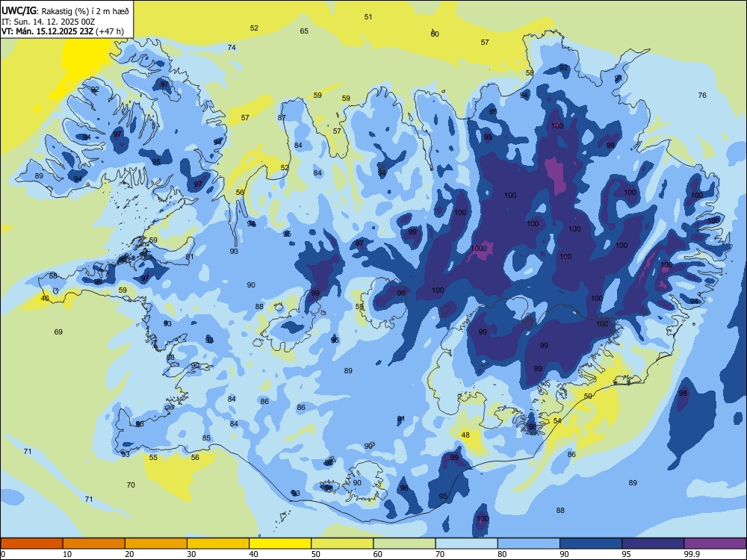Click the humidity value '87' in the northwest
Image resolution: width=747 pixels, height=560 pixels.
(x=282, y=118)
